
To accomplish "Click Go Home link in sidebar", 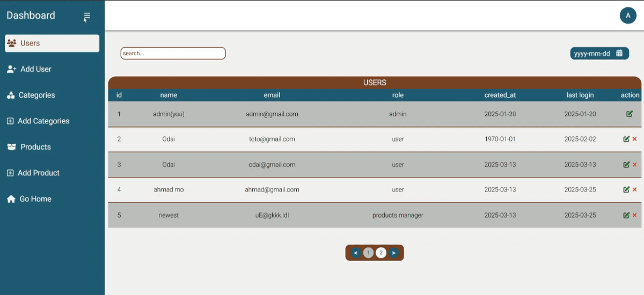I will 35,199.
